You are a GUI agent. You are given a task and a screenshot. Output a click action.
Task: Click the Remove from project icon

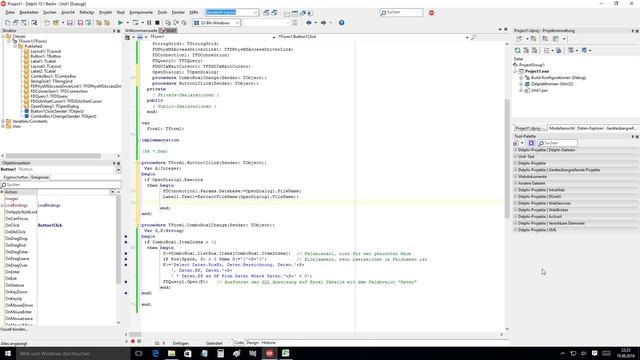pyautogui.click(x=107, y=23)
